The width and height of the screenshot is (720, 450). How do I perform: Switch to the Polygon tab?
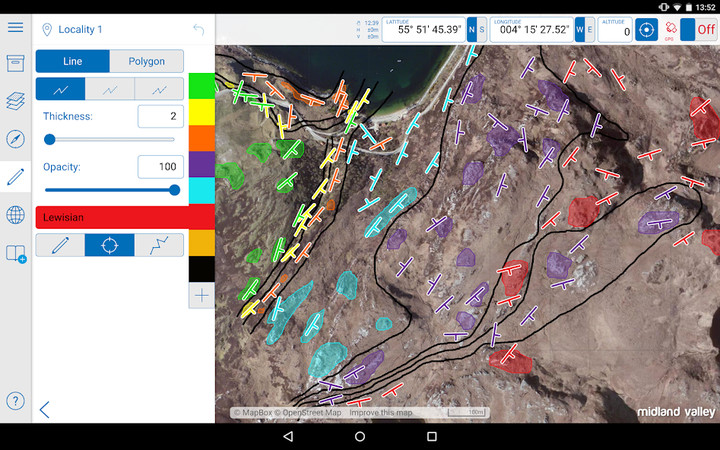tap(146, 61)
